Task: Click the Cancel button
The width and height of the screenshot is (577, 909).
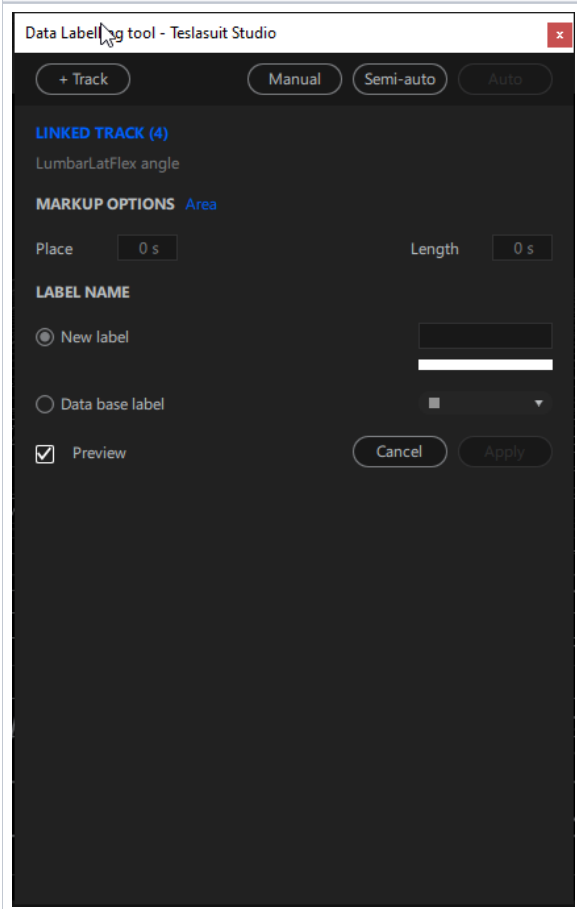Action: (x=400, y=452)
